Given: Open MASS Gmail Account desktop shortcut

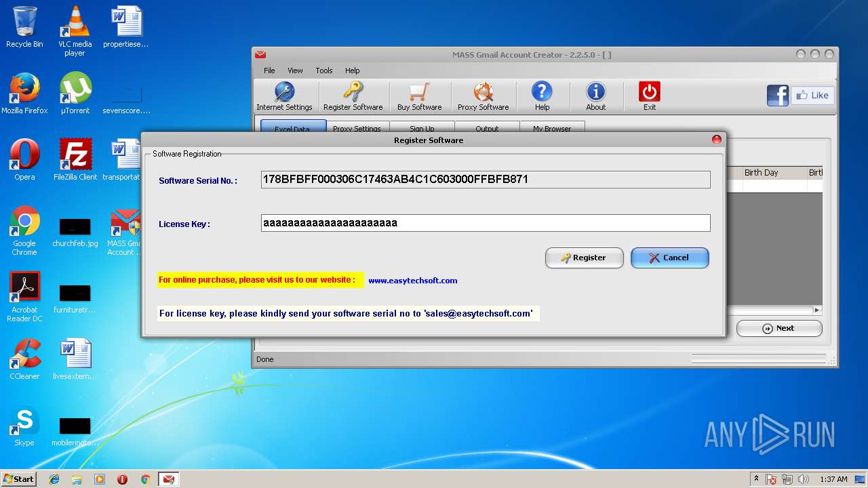Looking at the screenshot, I should pyautogui.click(x=125, y=231).
